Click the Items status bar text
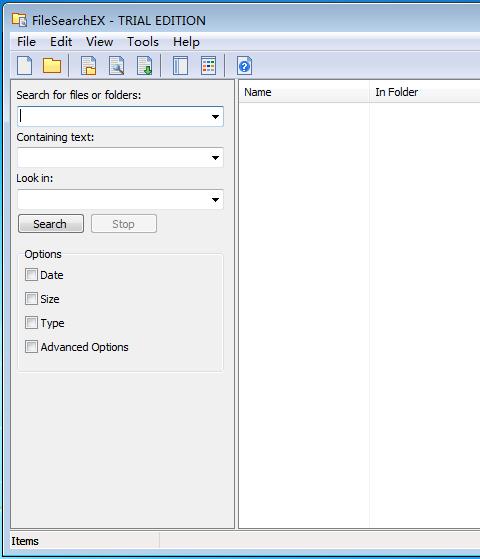 (x=25, y=541)
